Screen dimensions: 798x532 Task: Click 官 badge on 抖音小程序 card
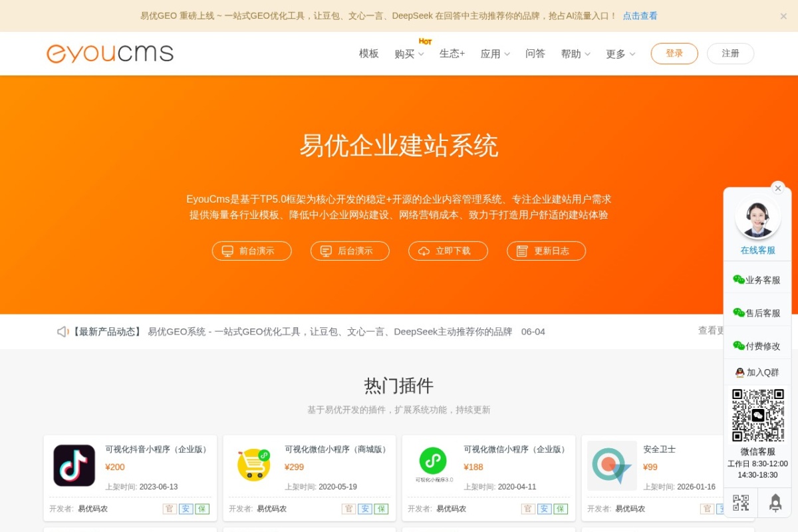[170, 509]
